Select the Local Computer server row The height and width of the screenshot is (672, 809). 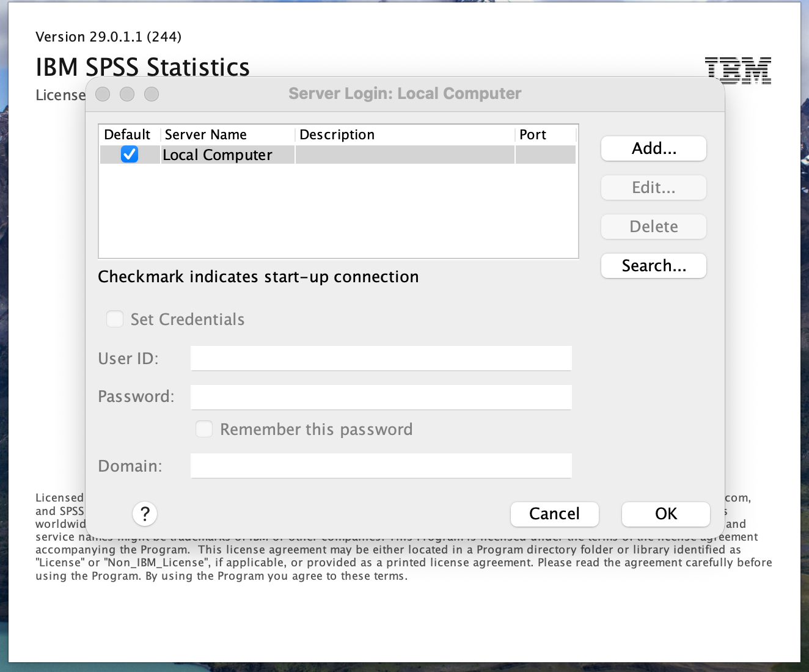tap(227, 155)
